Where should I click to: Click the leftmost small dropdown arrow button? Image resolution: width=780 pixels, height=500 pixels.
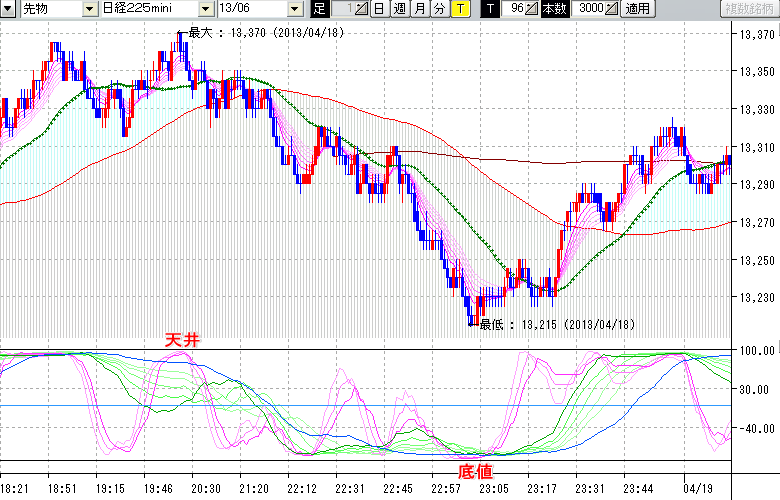pos(9,9)
